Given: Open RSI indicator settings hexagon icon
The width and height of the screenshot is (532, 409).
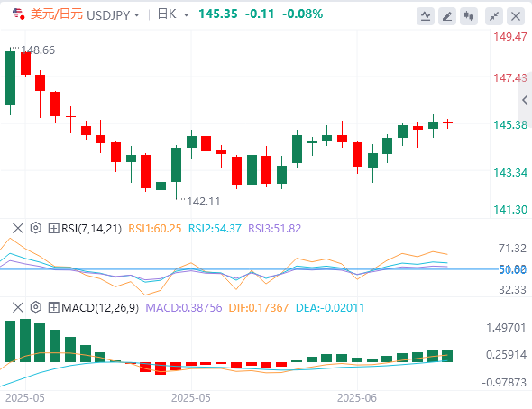Looking at the screenshot, I should (x=36, y=228).
